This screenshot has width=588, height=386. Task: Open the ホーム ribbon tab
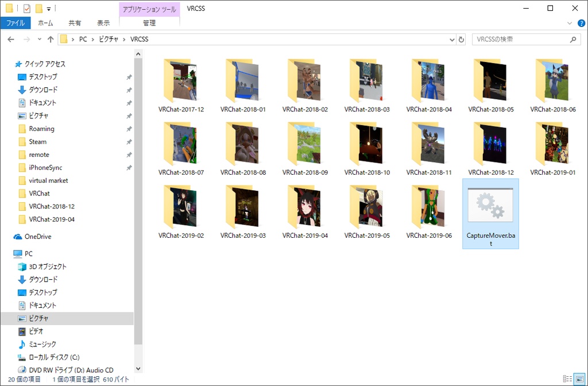tap(45, 23)
